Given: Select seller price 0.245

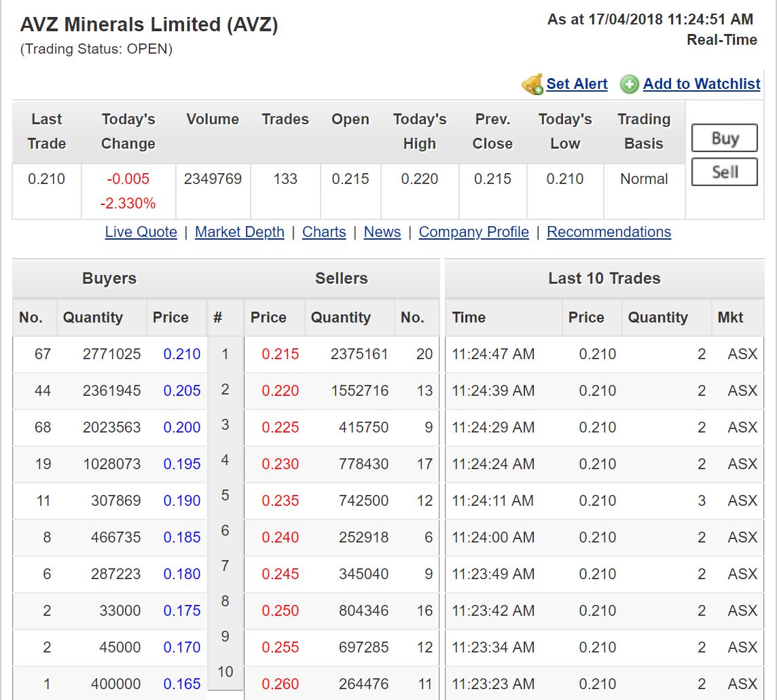Looking at the screenshot, I should pos(281,574).
